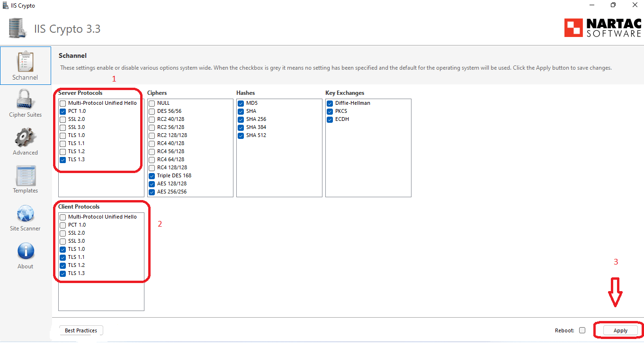Image resolution: width=644 pixels, height=348 pixels.
Task: Uncheck TLS 1.1 under Client Protocols
Action: tap(63, 257)
